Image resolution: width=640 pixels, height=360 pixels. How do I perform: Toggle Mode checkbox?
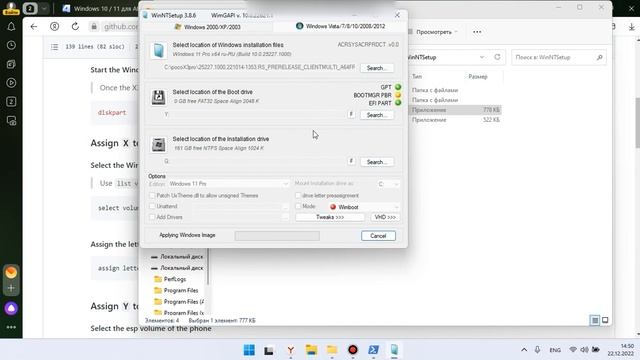click(298, 207)
